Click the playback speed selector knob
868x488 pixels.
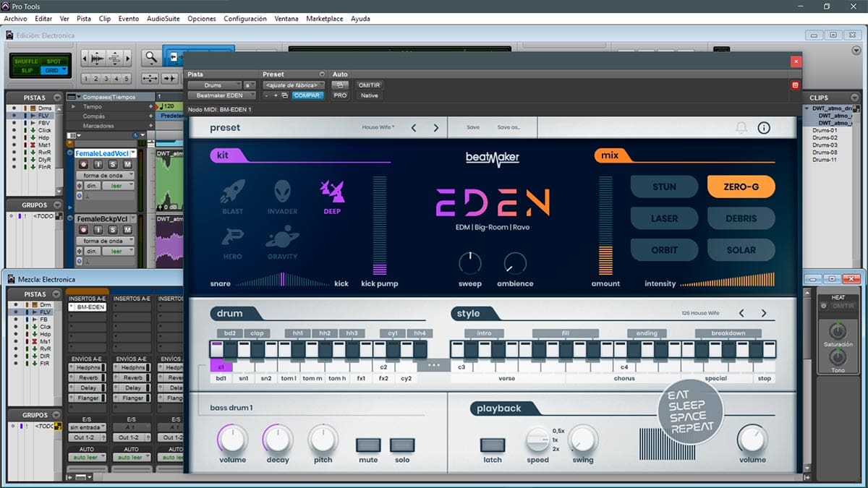click(537, 440)
